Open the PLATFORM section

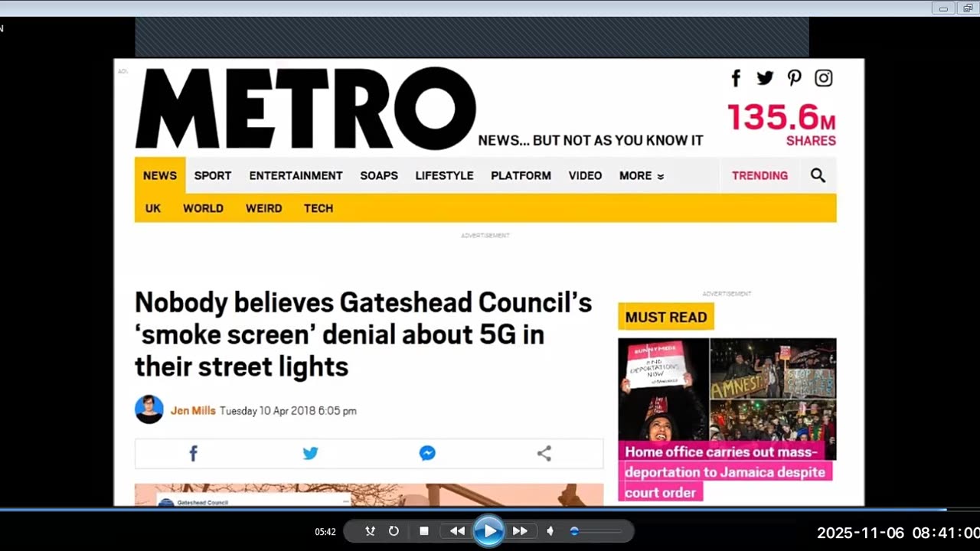(521, 175)
